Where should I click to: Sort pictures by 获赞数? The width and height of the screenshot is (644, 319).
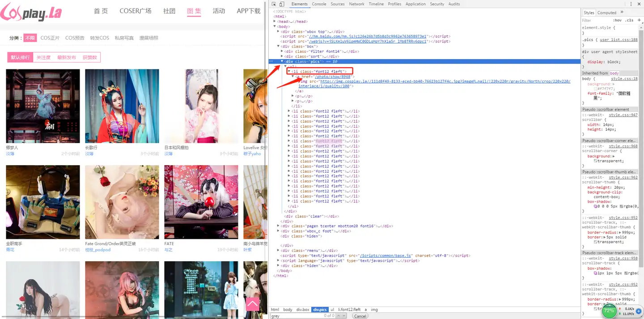(89, 58)
